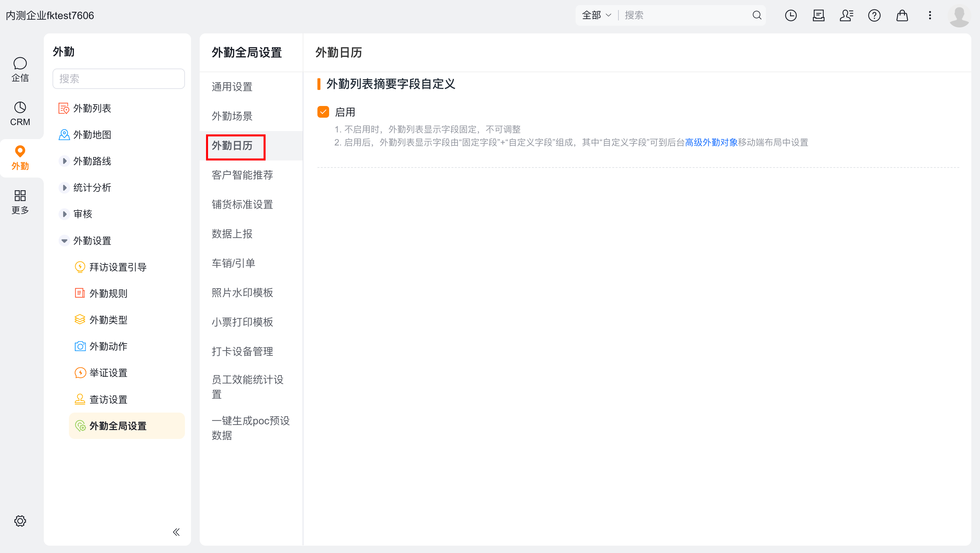Open the clock history icon in header

pos(791,15)
